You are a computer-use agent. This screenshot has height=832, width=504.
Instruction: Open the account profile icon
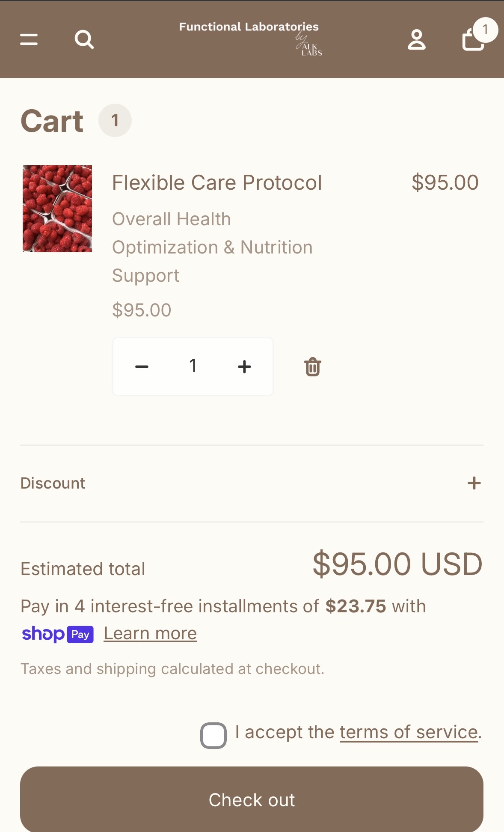pyautogui.click(x=416, y=40)
